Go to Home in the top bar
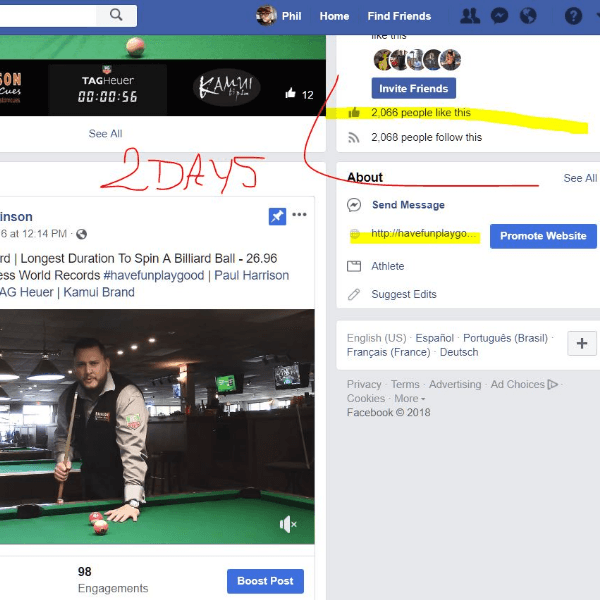The image size is (600, 600). pos(334,16)
